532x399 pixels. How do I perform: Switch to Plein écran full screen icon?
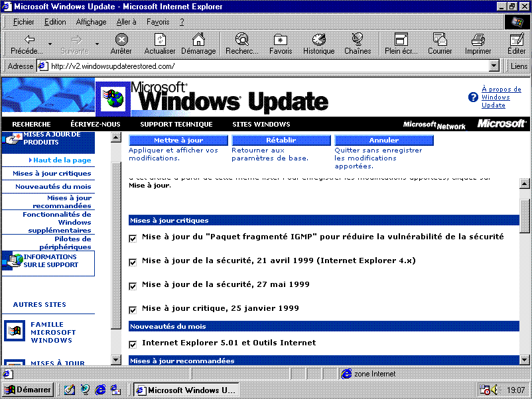click(x=401, y=40)
